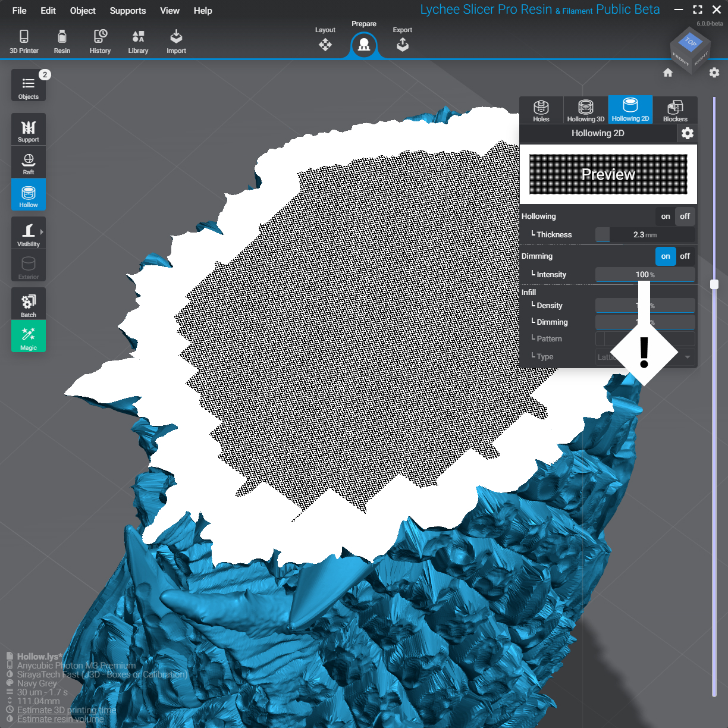Turn Hollowing on
The image size is (728, 728).
pyautogui.click(x=665, y=216)
